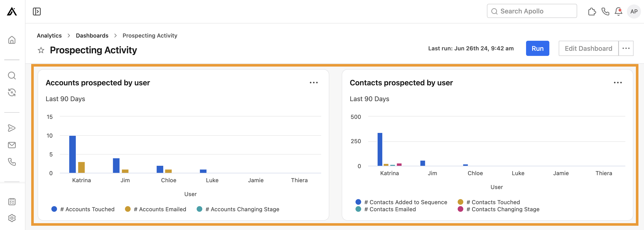Toggle the sidebar expand panel icon

click(37, 12)
